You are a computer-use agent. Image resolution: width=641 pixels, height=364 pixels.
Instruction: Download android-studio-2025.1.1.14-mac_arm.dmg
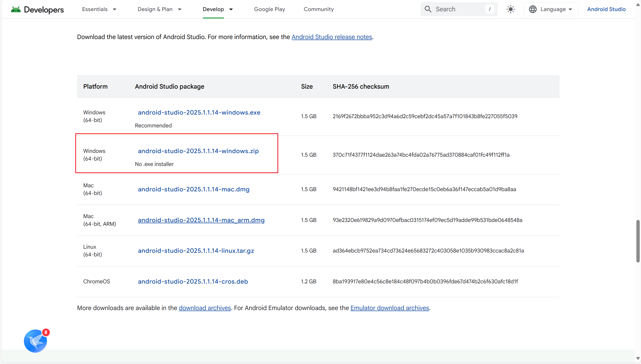tap(201, 220)
